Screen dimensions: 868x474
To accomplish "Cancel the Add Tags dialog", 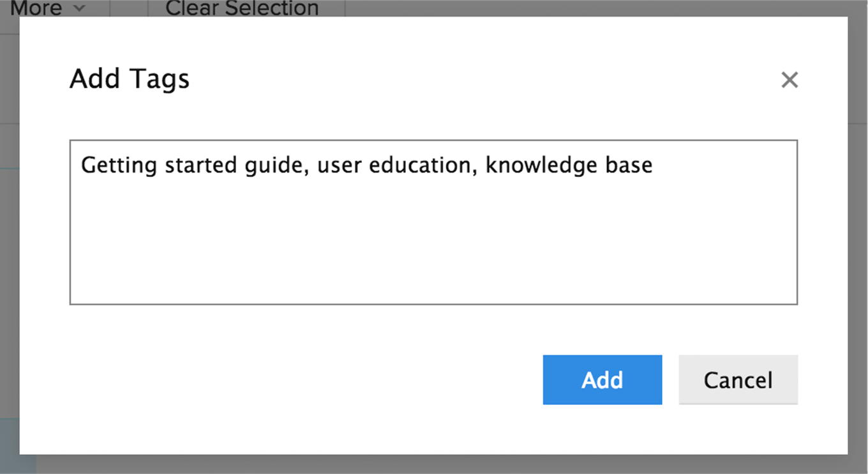I will 738,380.
